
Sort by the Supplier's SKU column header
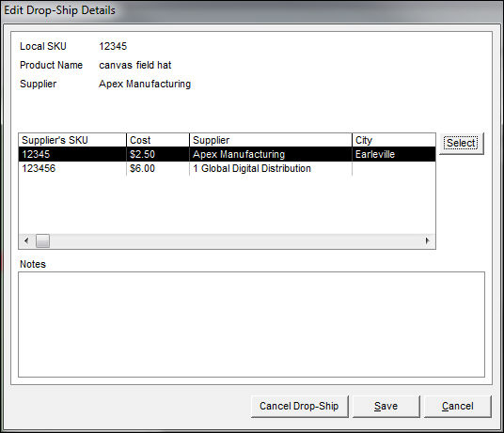click(x=72, y=140)
